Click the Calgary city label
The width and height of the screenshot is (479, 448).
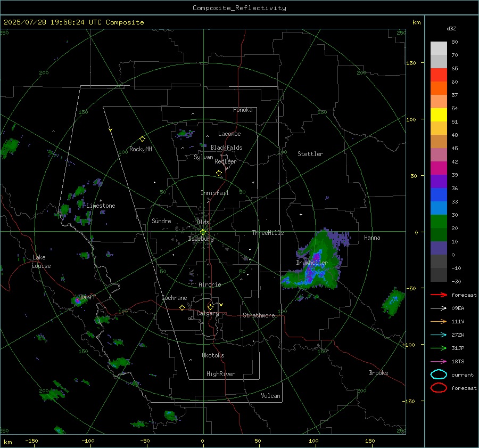tap(208, 313)
